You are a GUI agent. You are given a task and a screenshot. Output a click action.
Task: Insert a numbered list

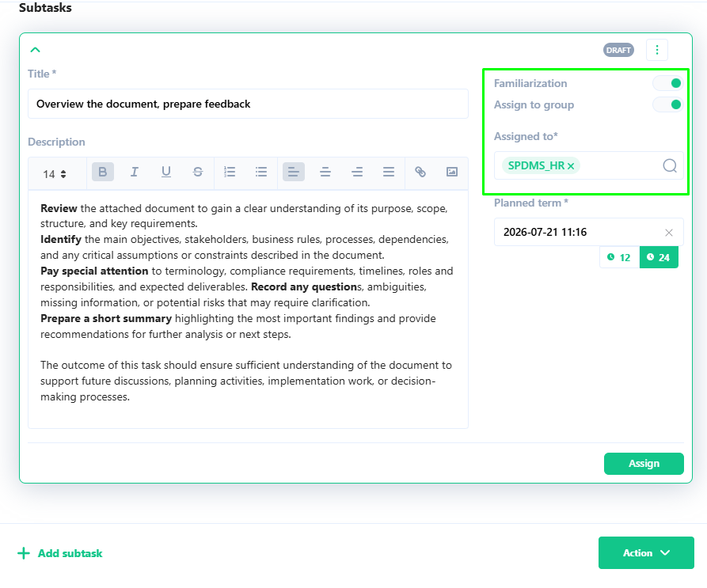[230, 172]
